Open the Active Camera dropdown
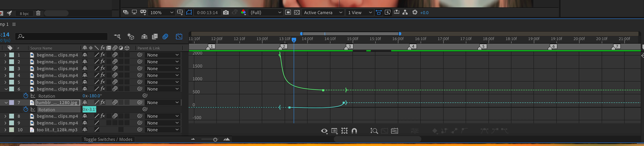 pos(323,12)
